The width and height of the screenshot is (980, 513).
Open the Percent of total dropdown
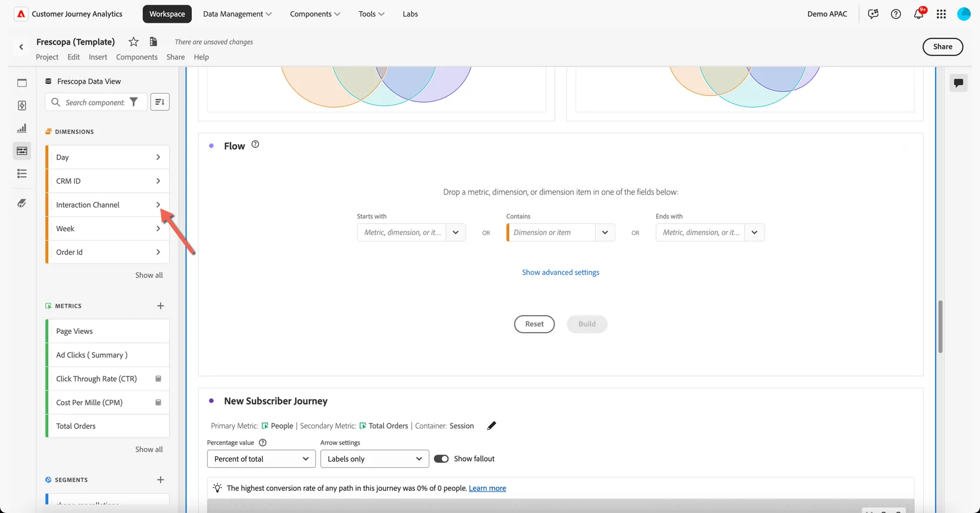click(261, 459)
